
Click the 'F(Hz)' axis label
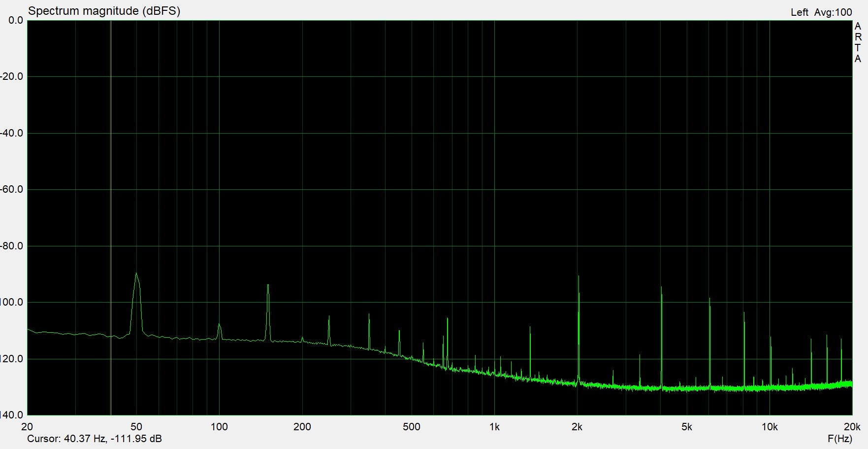840,439
